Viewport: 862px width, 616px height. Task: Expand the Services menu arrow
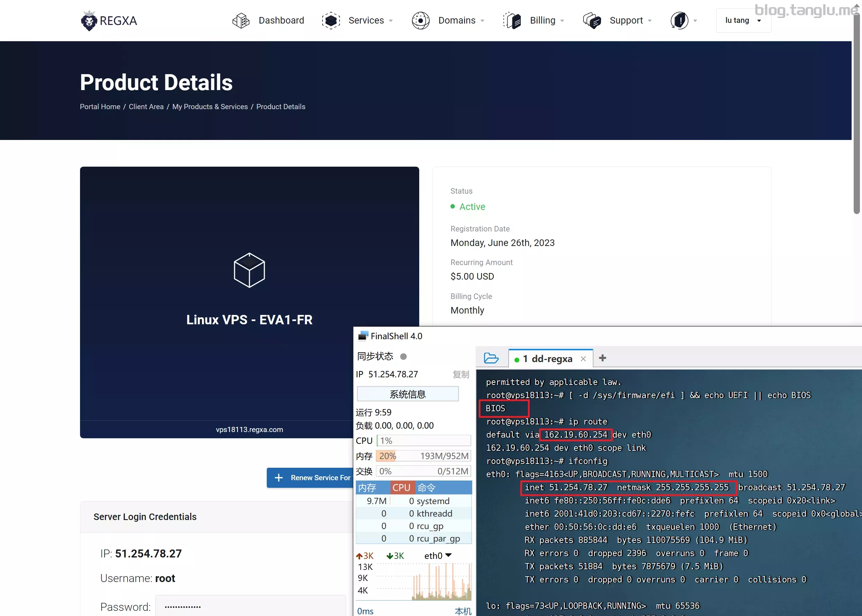pos(391,21)
